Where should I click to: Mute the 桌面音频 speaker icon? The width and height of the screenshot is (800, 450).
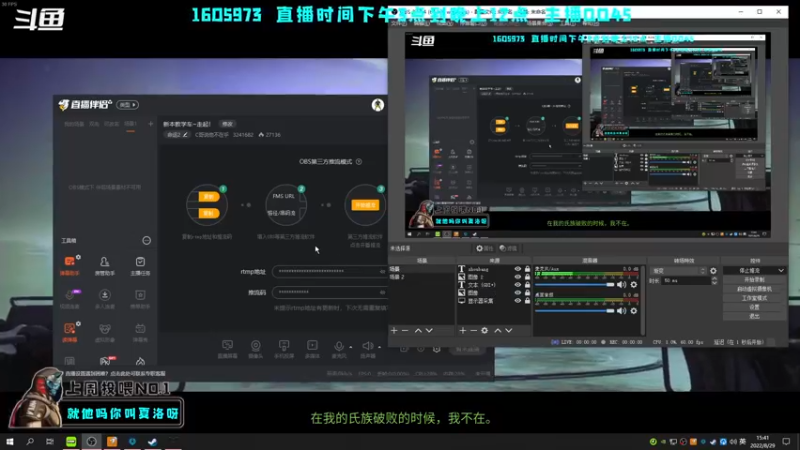click(x=621, y=311)
